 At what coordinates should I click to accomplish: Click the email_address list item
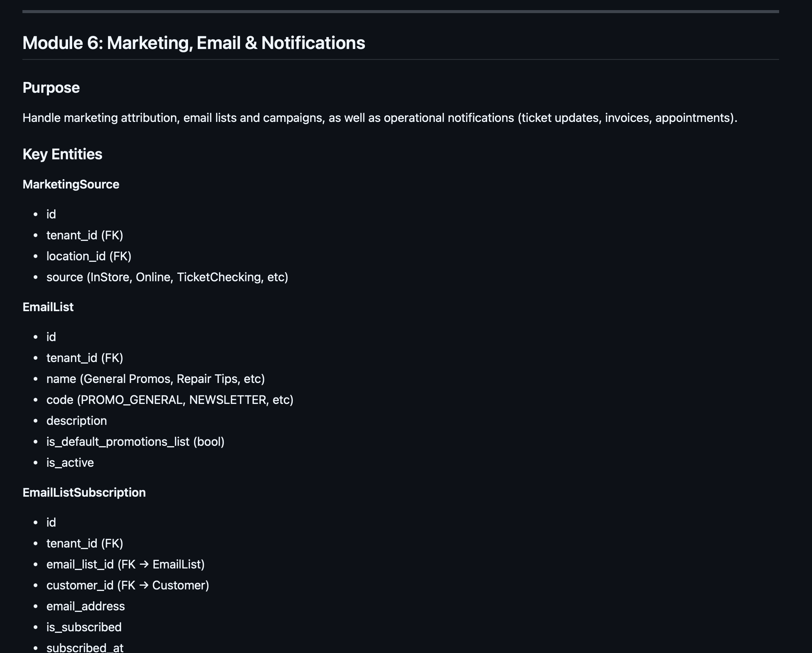point(86,606)
